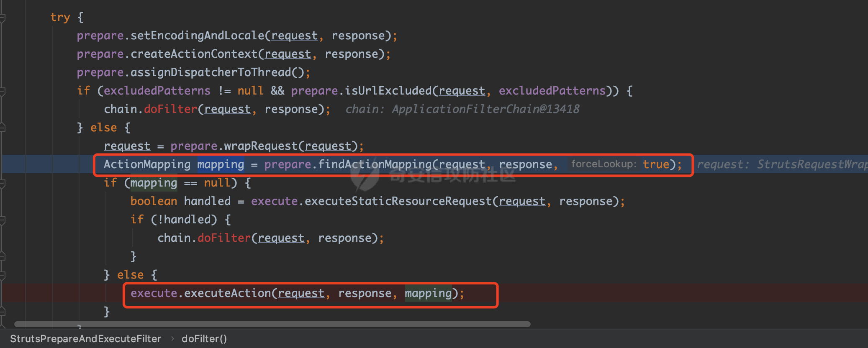This screenshot has width=868, height=348.
Task: Fold the 'if (mapping == null)' block
Action: click(x=2, y=183)
